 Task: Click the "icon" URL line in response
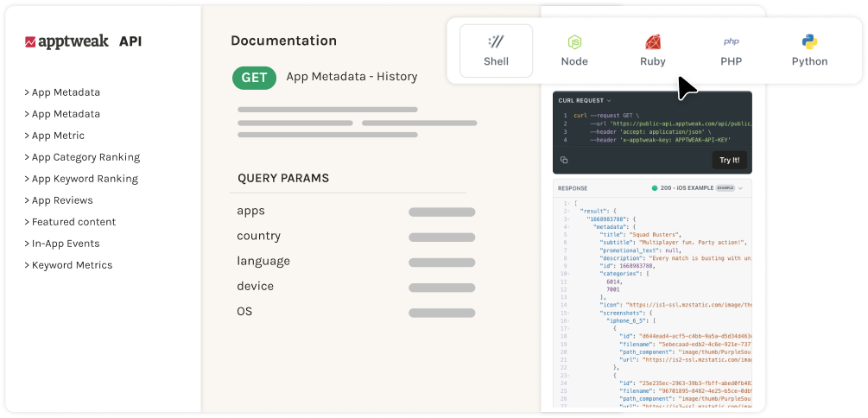675,305
